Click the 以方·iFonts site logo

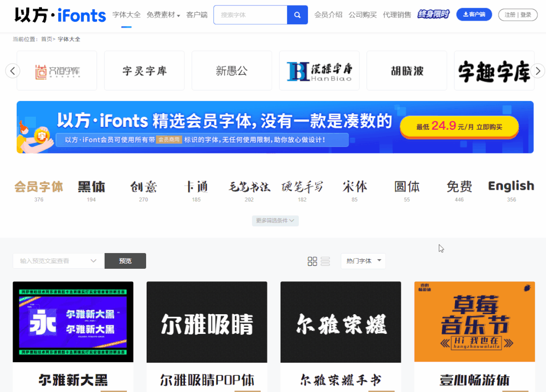point(60,15)
